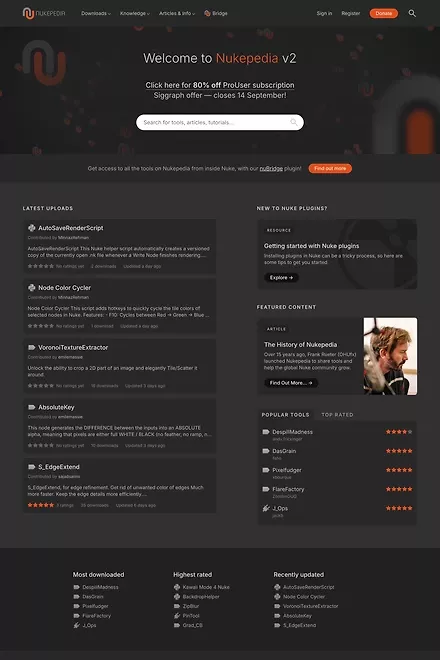Click Pixelfudger under Most downloaded
Screen dimensions: 440x660
click(x=96, y=607)
